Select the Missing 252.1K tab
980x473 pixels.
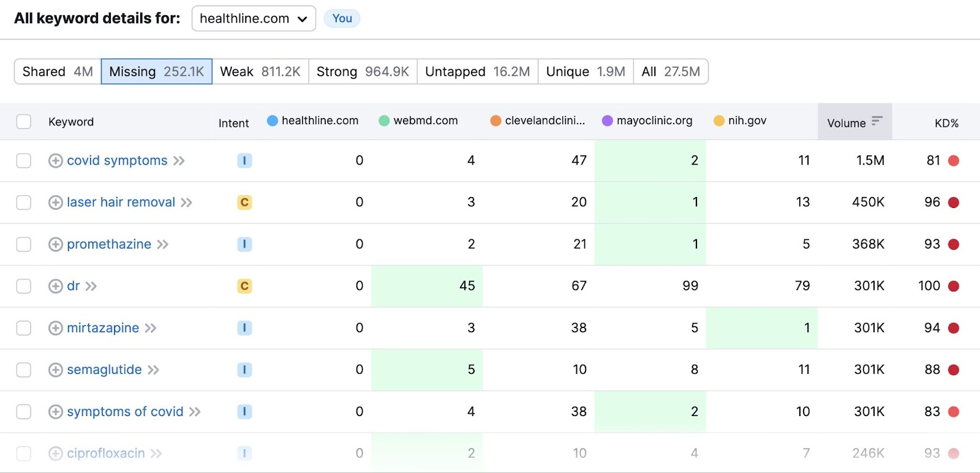tap(157, 72)
